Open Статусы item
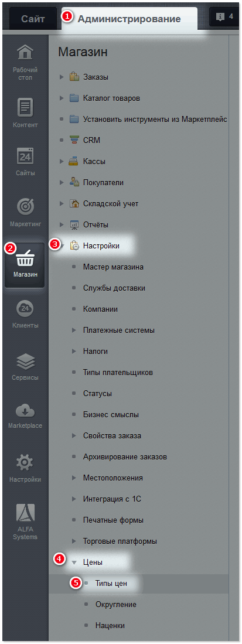This screenshot has height=644, width=242. (x=97, y=393)
